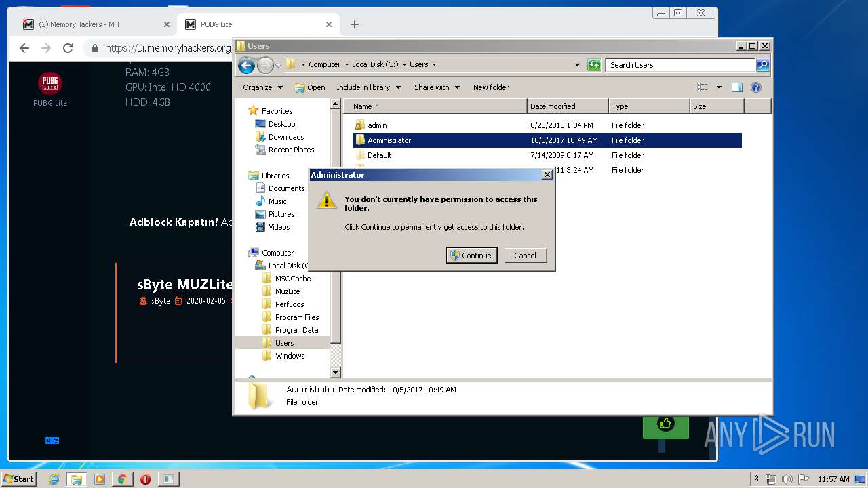This screenshot has width=868, height=488.
Task: Click Cancel in the permission dialog
Action: pyautogui.click(x=525, y=256)
